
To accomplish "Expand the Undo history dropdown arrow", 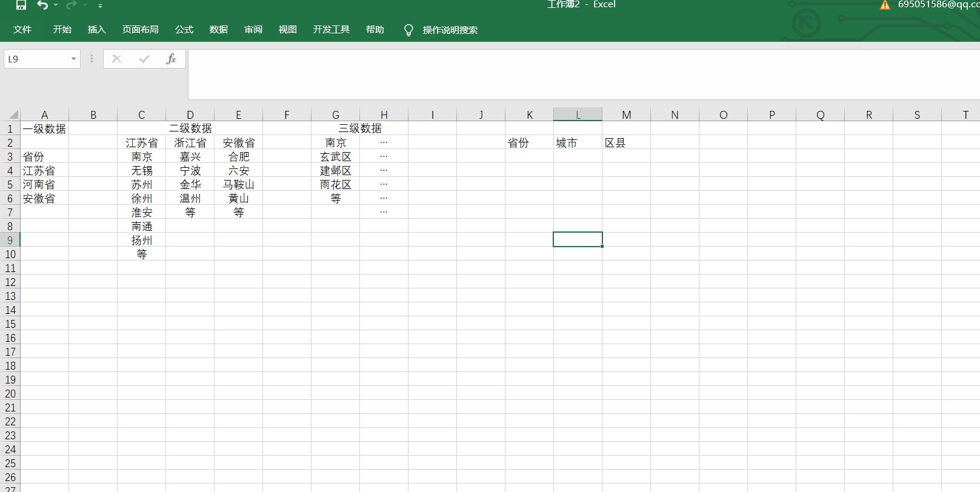I will click(56, 5).
